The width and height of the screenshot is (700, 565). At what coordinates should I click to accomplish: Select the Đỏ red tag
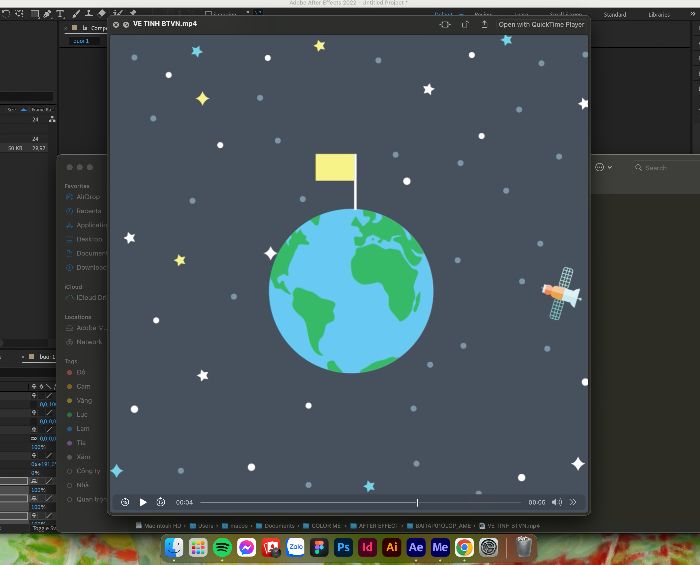pos(76,372)
